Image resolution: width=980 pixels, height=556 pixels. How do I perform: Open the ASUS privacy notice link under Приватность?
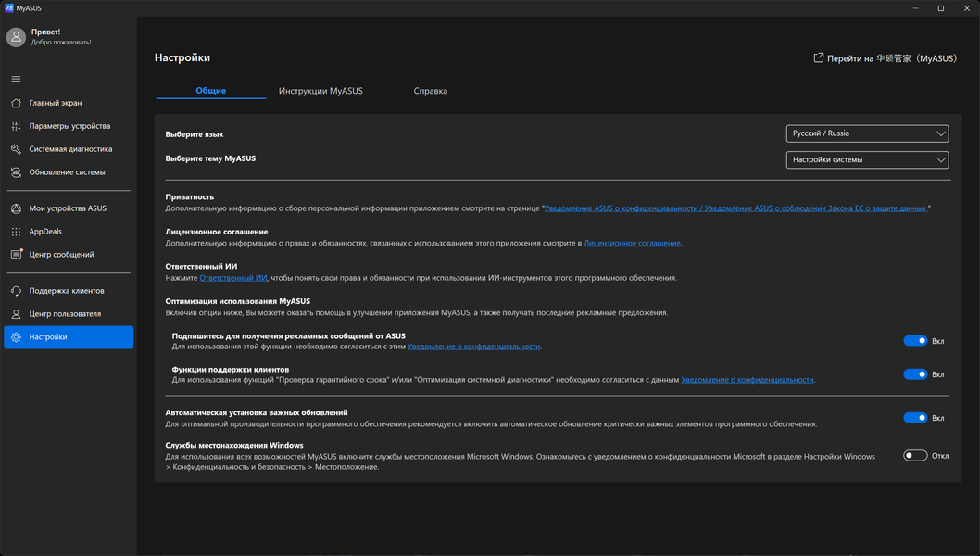tap(735, 208)
